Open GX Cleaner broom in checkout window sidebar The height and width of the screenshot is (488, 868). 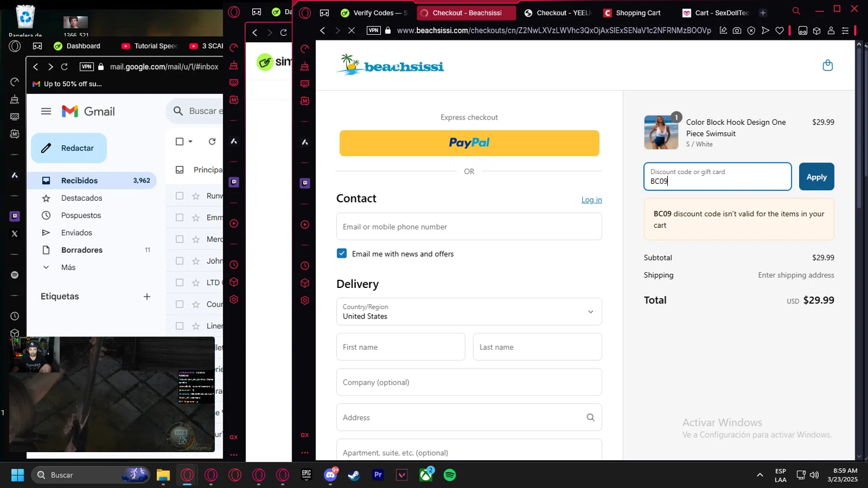click(x=305, y=66)
